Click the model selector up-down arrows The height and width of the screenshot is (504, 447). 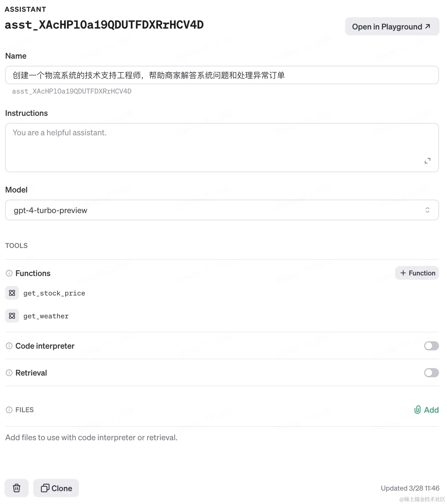click(x=428, y=210)
